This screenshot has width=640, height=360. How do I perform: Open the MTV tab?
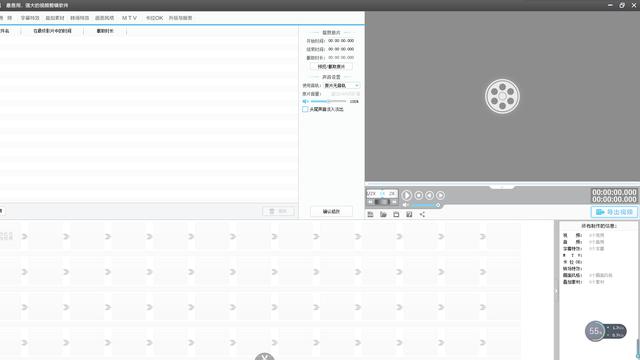(129, 18)
